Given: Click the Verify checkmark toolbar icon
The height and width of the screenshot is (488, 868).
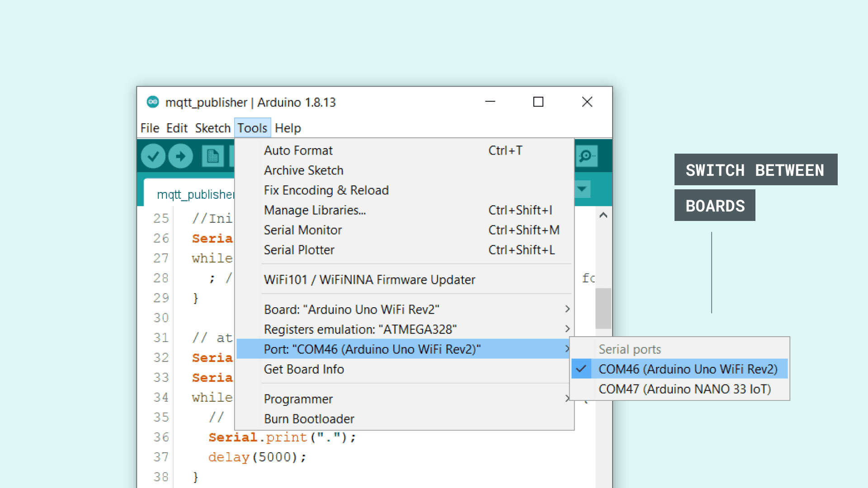Looking at the screenshot, I should [x=153, y=156].
